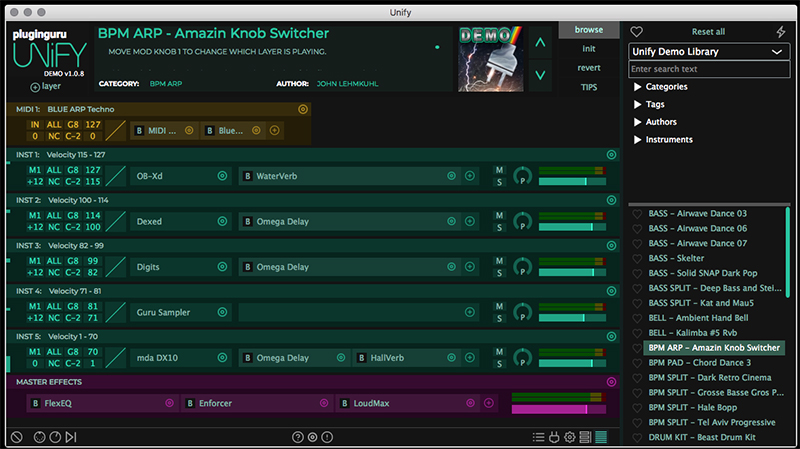Click the preset search text field

pos(709,69)
